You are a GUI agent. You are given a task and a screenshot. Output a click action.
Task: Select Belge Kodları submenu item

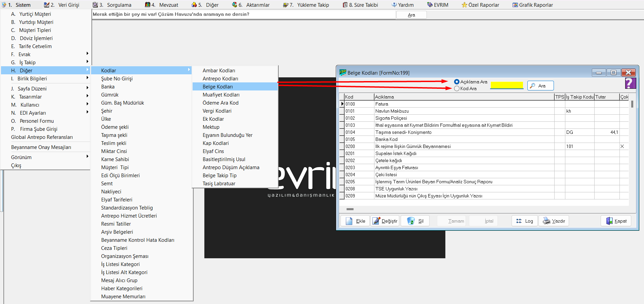pos(235,87)
